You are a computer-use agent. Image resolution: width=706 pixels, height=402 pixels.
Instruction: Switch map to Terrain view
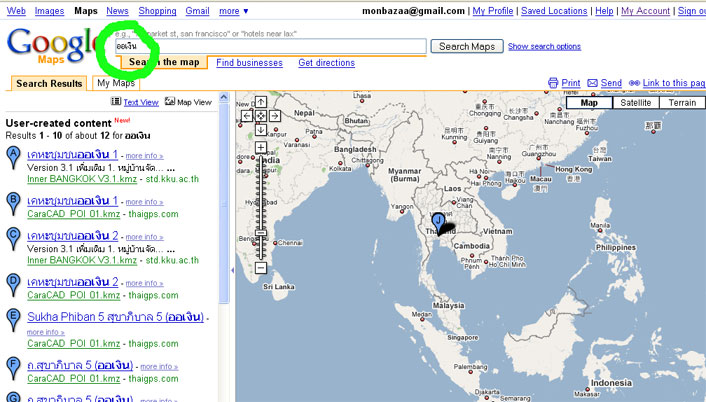(682, 103)
